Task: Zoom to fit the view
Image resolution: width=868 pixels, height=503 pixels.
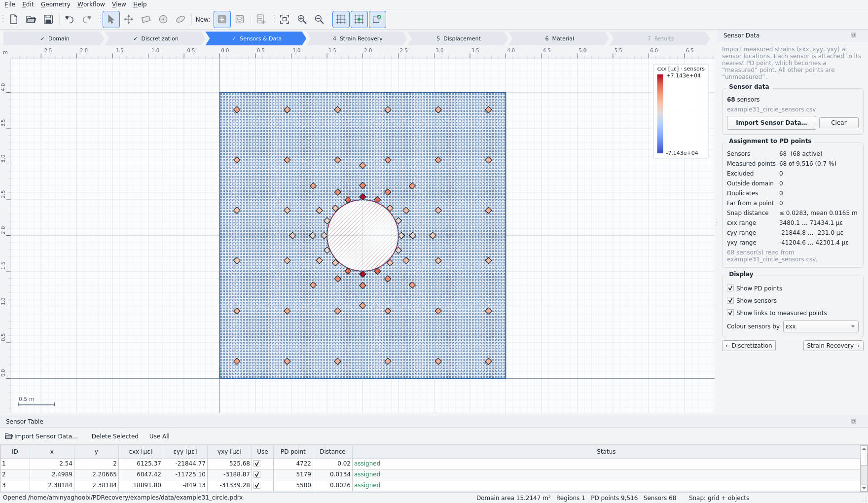Action: (x=285, y=19)
